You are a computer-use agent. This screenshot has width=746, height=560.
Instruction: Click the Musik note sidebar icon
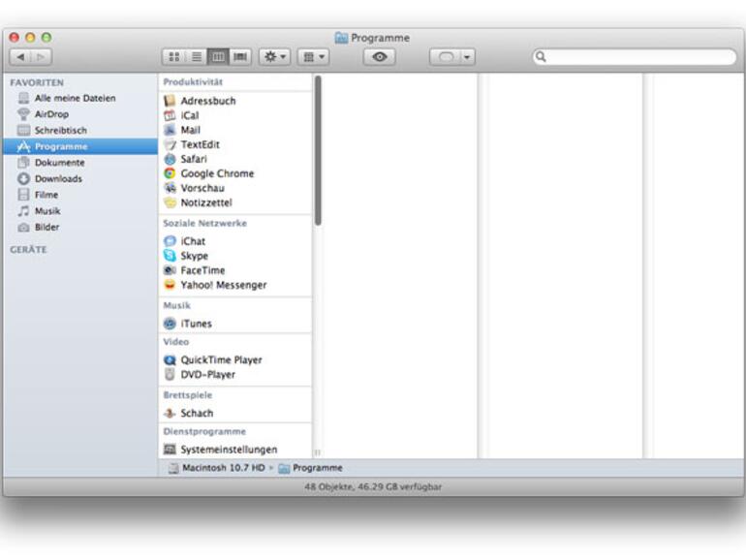click(23, 211)
